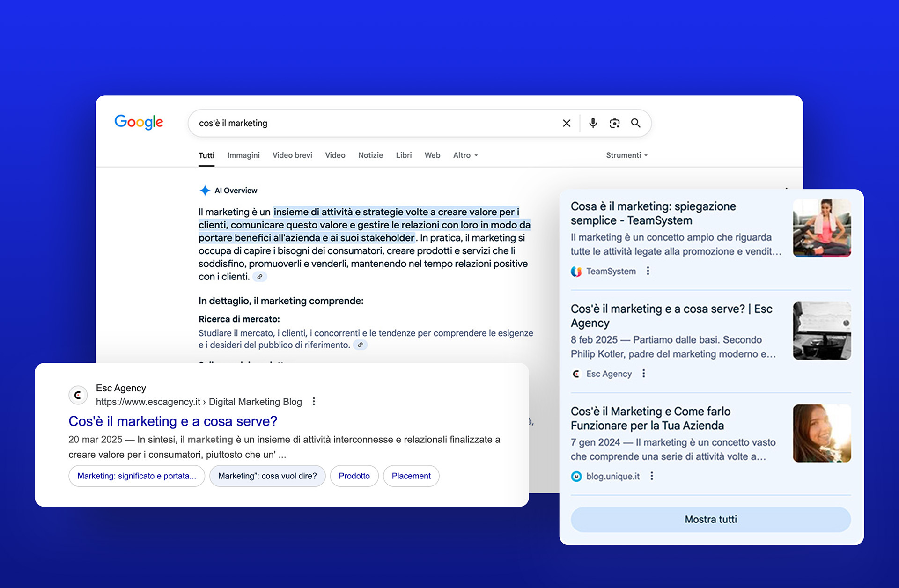Screen dimensions: 899x588
Task: Open the source link chip after 'pubblico di riferimento.'
Action: [360, 345]
